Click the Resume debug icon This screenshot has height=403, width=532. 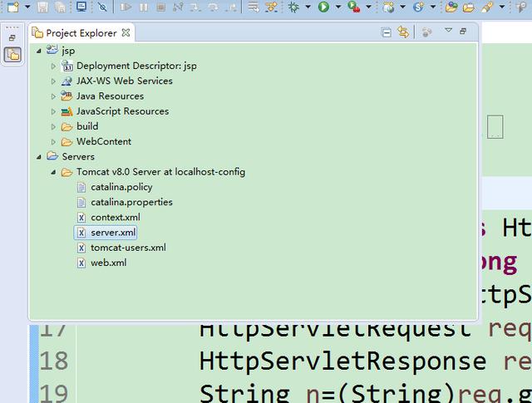coord(126,7)
